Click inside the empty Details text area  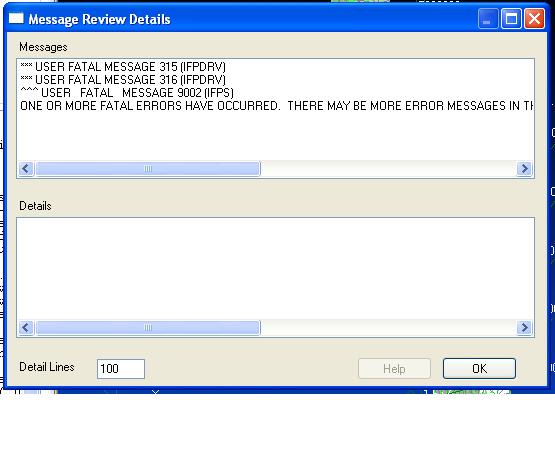point(275,269)
